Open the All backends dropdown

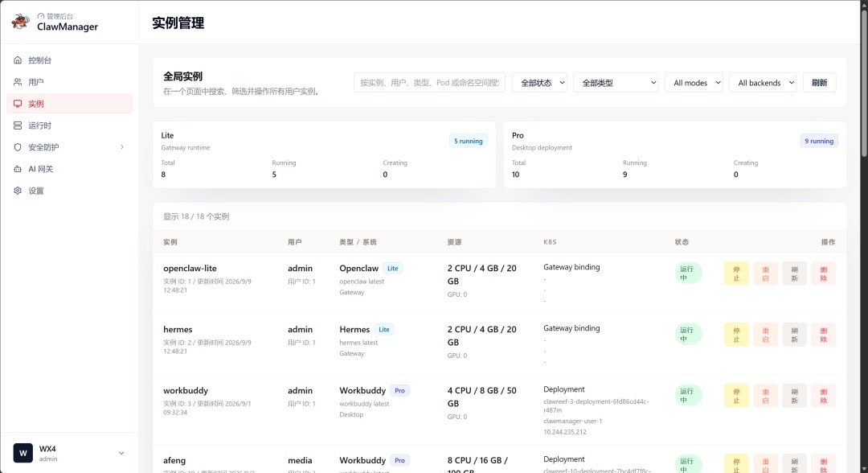coord(762,83)
